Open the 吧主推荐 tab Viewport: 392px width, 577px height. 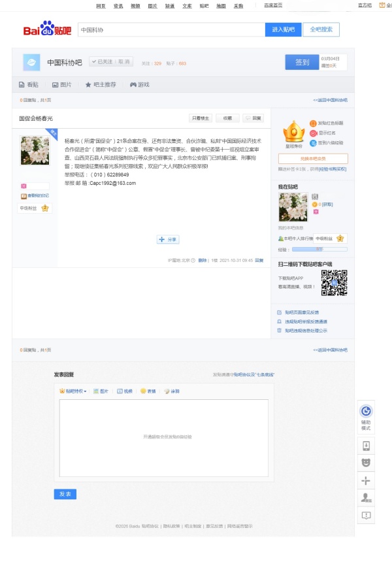point(101,85)
